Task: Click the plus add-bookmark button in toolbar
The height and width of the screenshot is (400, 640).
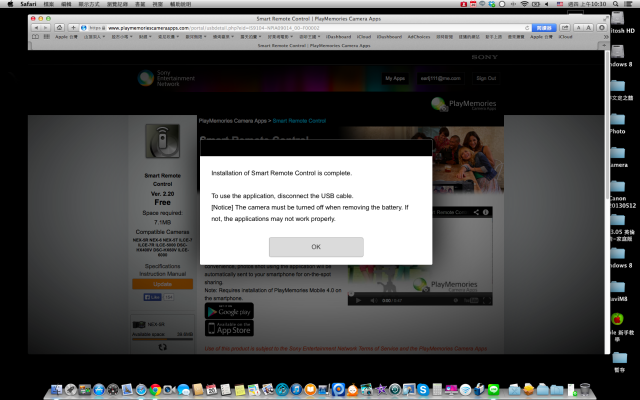Action: tap(73, 28)
